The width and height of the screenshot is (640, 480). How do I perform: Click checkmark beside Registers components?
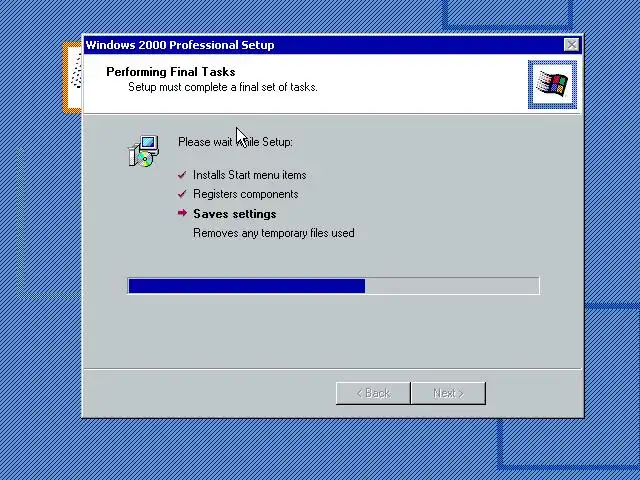click(182, 194)
